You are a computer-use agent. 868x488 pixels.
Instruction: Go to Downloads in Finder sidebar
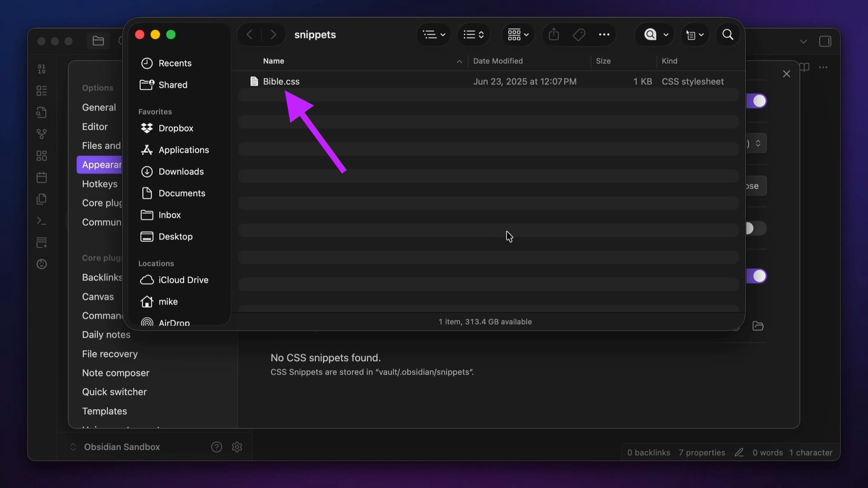coord(181,172)
